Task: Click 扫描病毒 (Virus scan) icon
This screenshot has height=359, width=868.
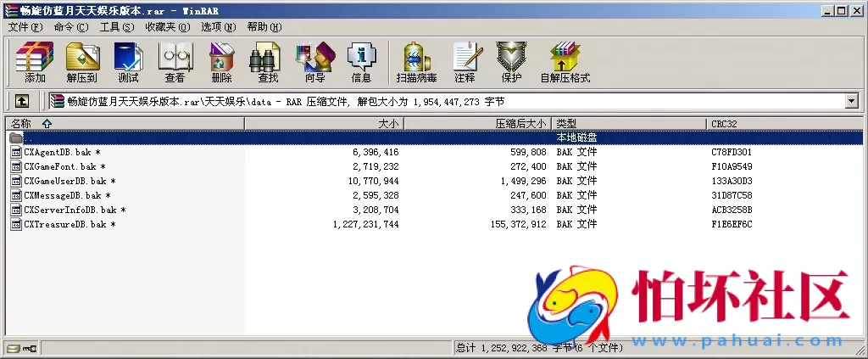Action: (417, 61)
